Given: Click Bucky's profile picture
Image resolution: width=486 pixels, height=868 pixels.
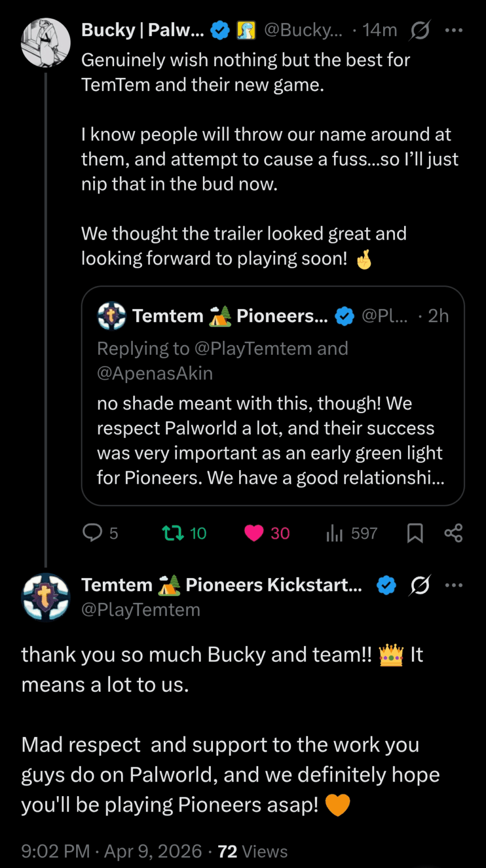Looking at the screenshot, I should 45,43.
